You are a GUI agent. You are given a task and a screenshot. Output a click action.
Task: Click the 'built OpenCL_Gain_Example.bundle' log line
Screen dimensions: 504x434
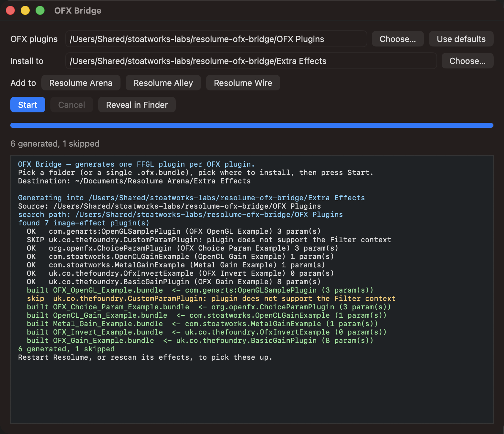206,315
